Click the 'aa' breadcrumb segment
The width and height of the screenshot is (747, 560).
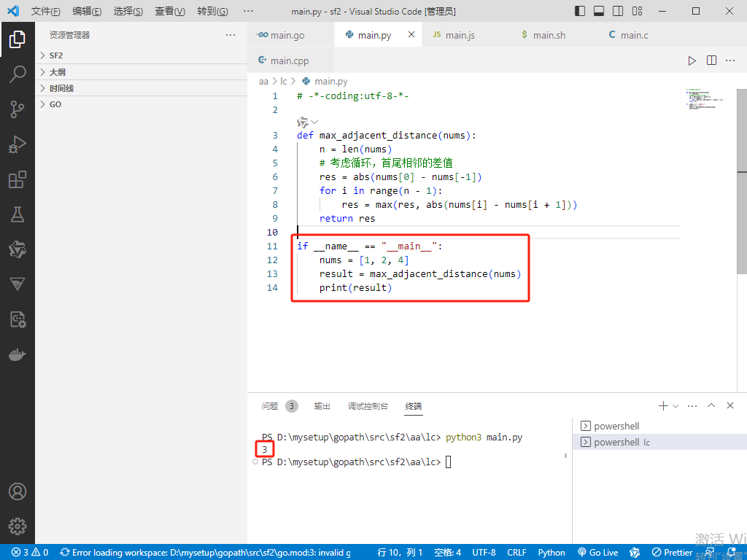click(263, 82)
